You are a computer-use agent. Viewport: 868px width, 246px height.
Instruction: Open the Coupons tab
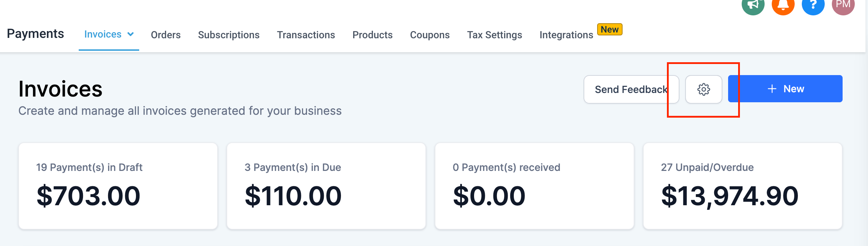(430, 35)
